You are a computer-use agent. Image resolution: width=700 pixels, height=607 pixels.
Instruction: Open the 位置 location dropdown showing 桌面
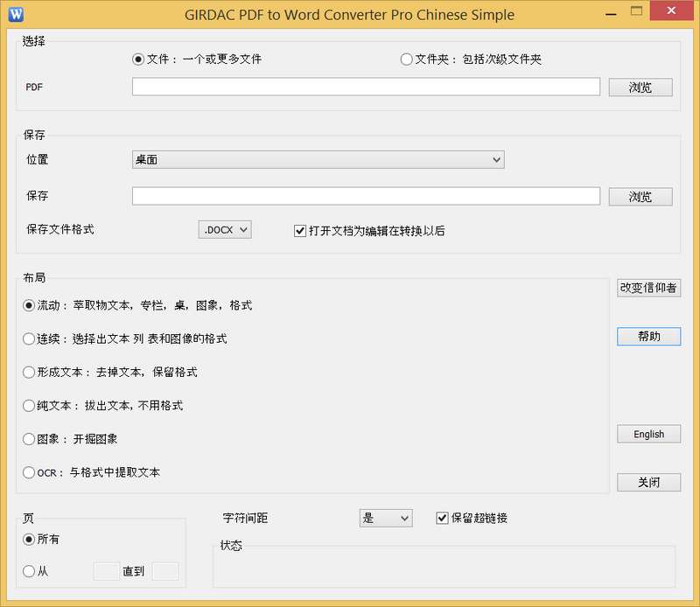(318, 159)
